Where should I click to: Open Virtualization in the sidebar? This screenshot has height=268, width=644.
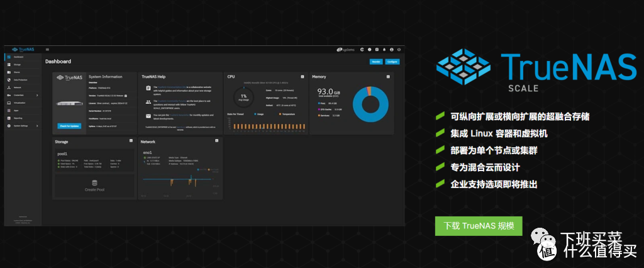(23, 103)
